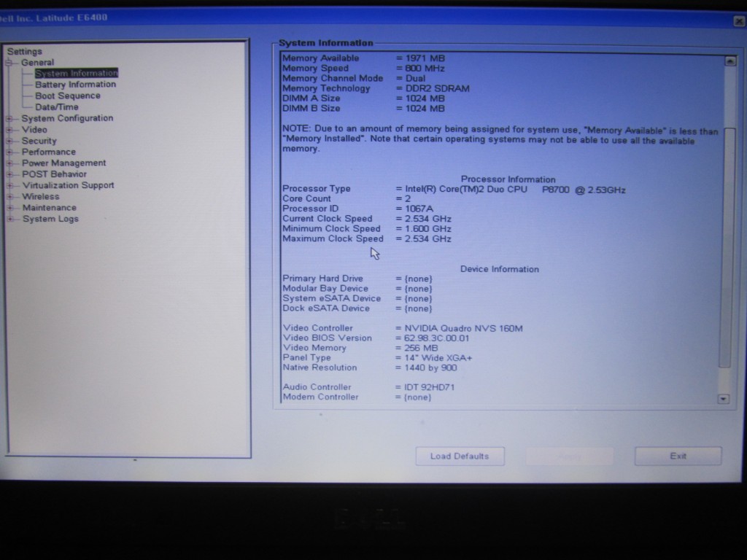747x560 pixels.
Task: Click the Modem Controller row
Action: click(357, 397)
